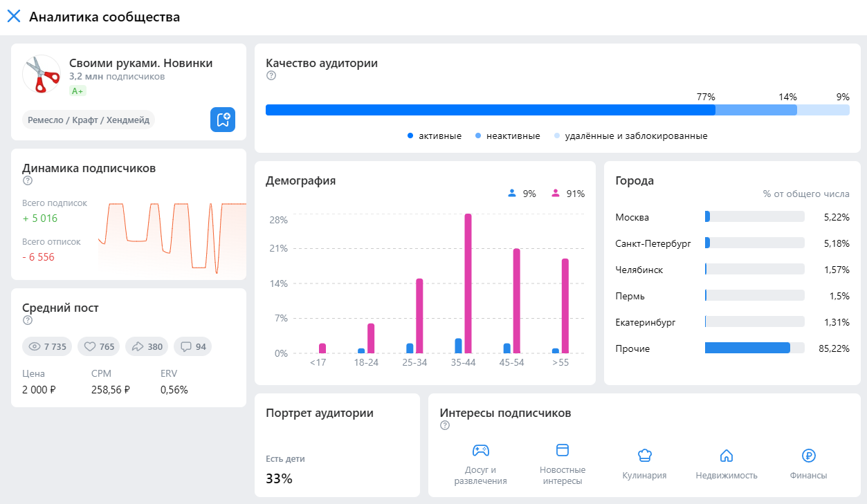Click the reposts arrow counter 380

147,346
